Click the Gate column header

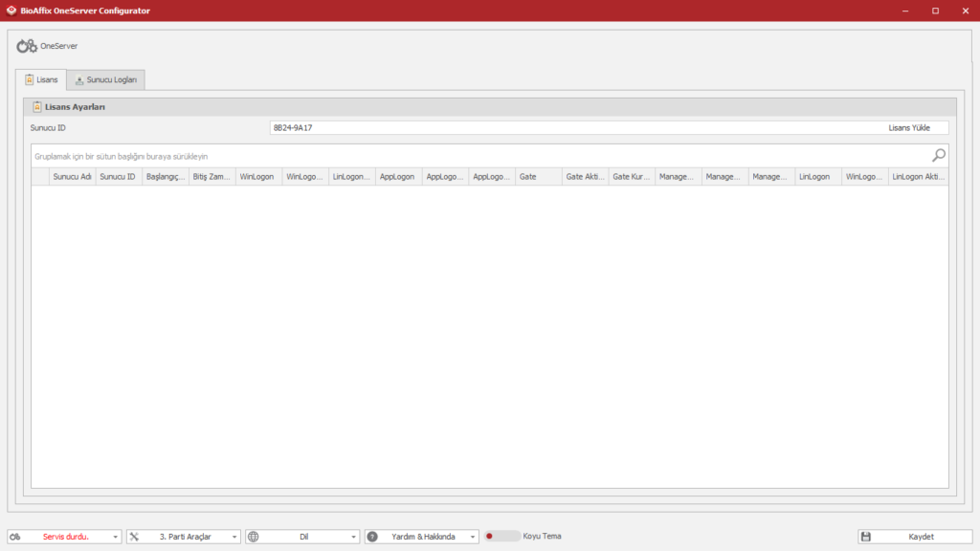(538, 177)
